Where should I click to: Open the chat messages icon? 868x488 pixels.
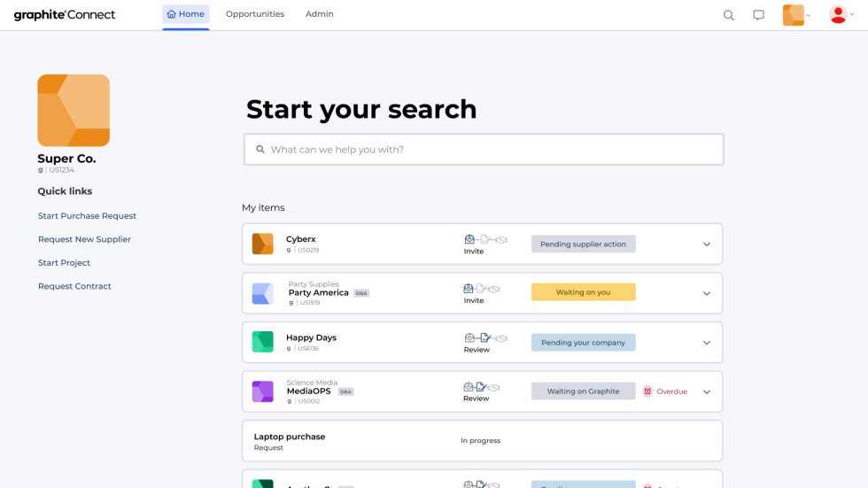[758, 15]
